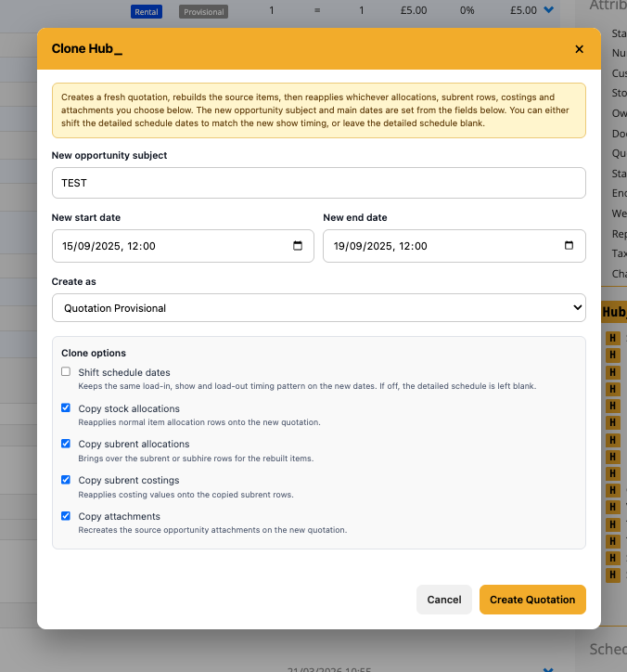The height and width of the screenshot is (672, 627).
Task: Click the Copy subrent allocations label
Action: point(134,444)
